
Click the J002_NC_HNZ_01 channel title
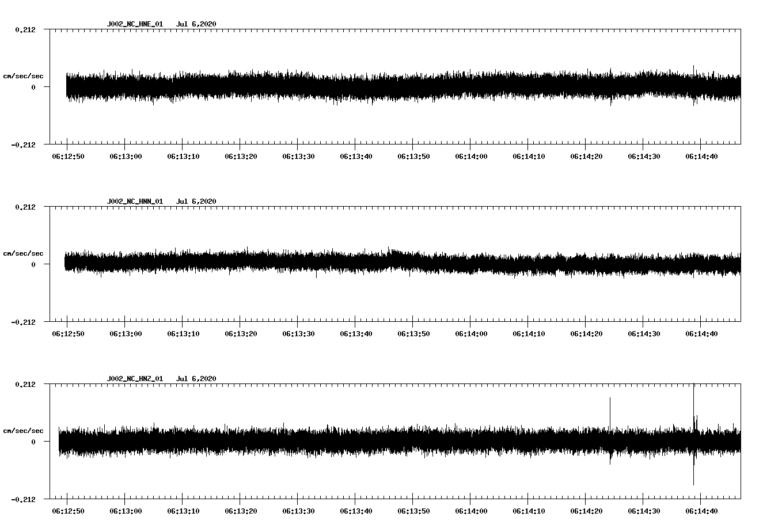pos(135,379)
